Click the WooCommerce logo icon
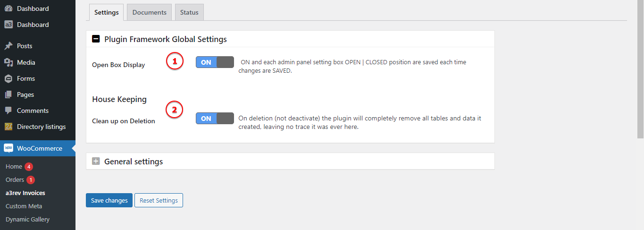Image resolution: width=644 pixels, height=230 pixels. [x=8, y=148]
